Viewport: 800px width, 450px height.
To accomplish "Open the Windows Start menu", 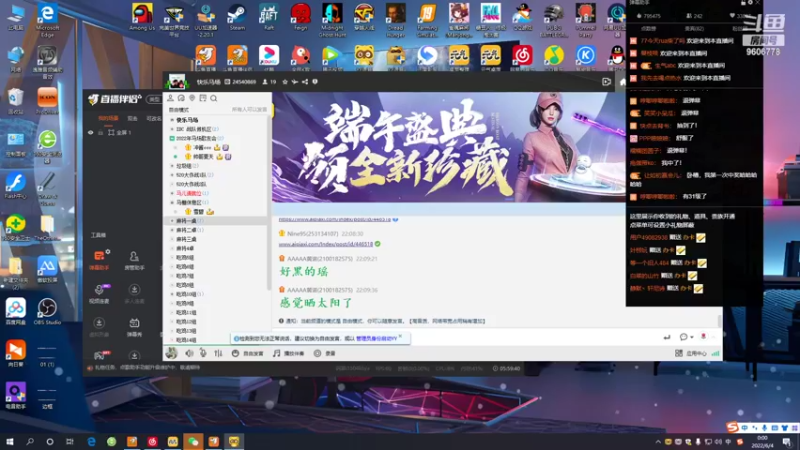I will point(9,442).
